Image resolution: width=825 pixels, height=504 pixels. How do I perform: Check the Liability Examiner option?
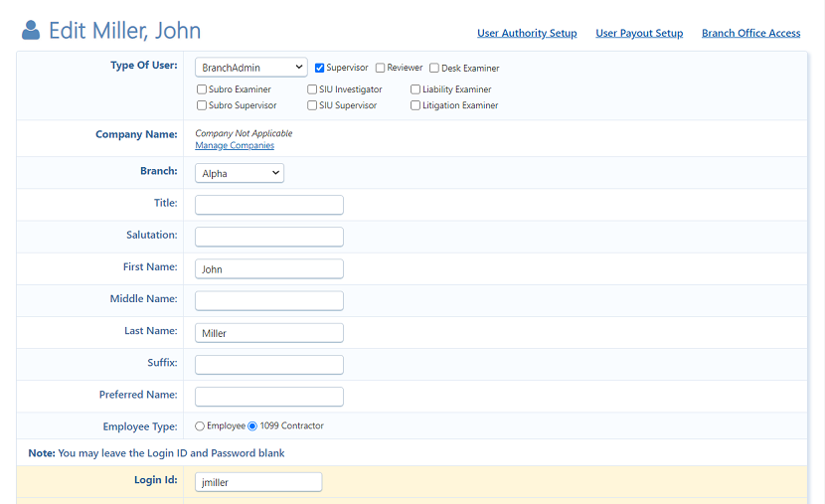coord(415,89)
